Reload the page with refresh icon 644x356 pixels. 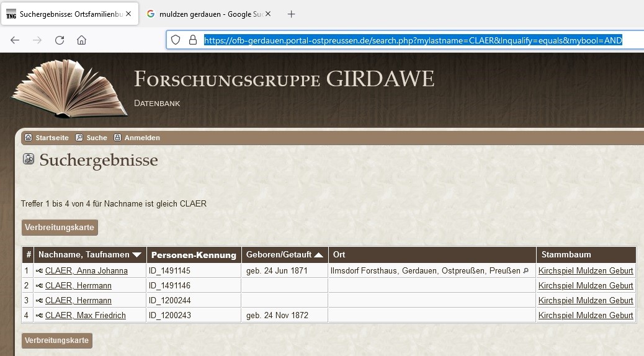point(60,40)
